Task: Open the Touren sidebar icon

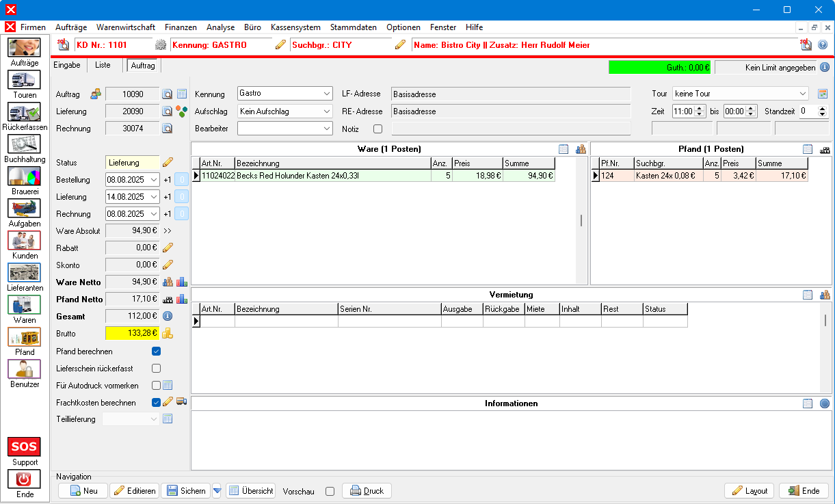Action: tap(25, 80)
